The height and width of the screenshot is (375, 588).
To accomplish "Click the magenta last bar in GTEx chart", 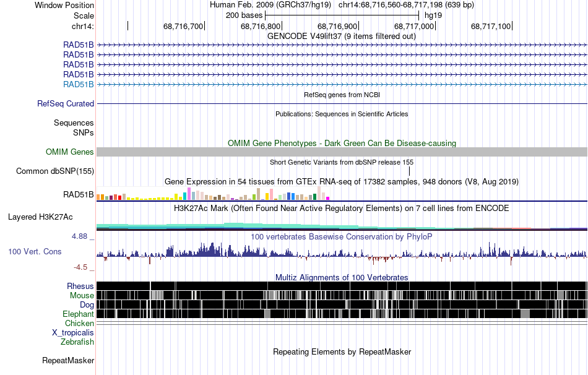I will pyautogui.click(x=327, y=199).
